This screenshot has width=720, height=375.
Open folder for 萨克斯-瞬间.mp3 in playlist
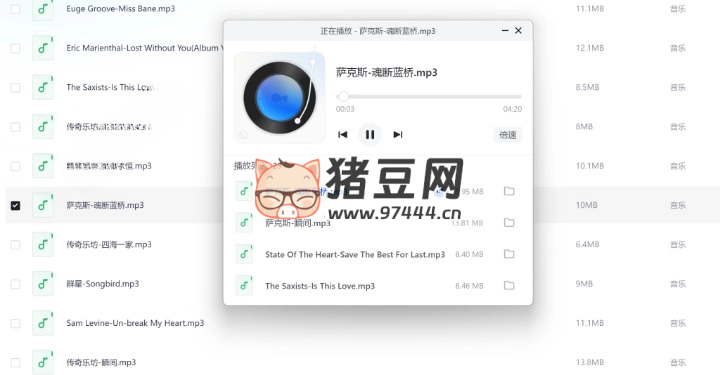click(509, 223)
